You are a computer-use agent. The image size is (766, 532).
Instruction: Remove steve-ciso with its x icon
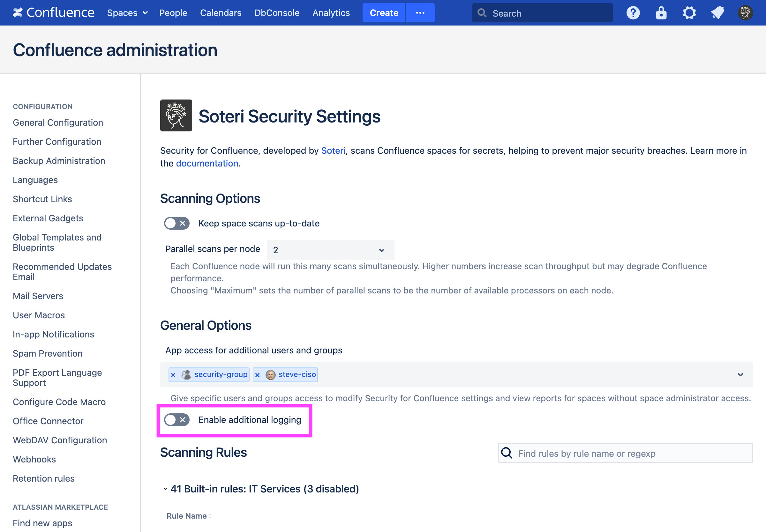258,375
